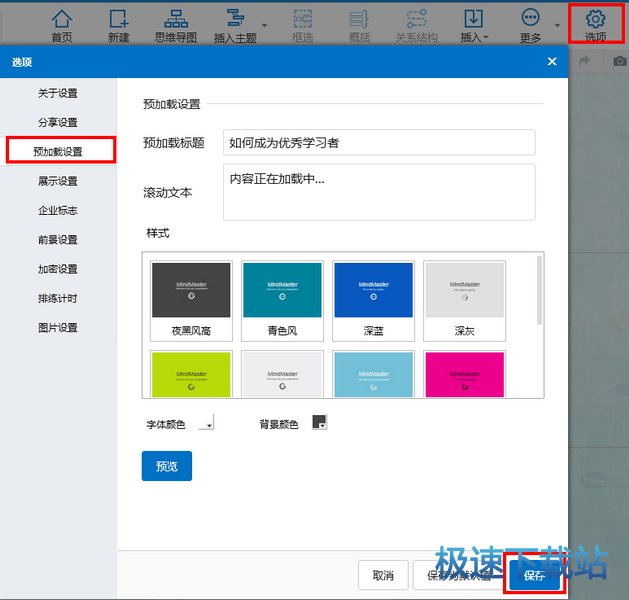Viewport: 629px width, 600px height.
Task: Open the 字体颜色 color picker dropdown
Action: click(207, 423)
